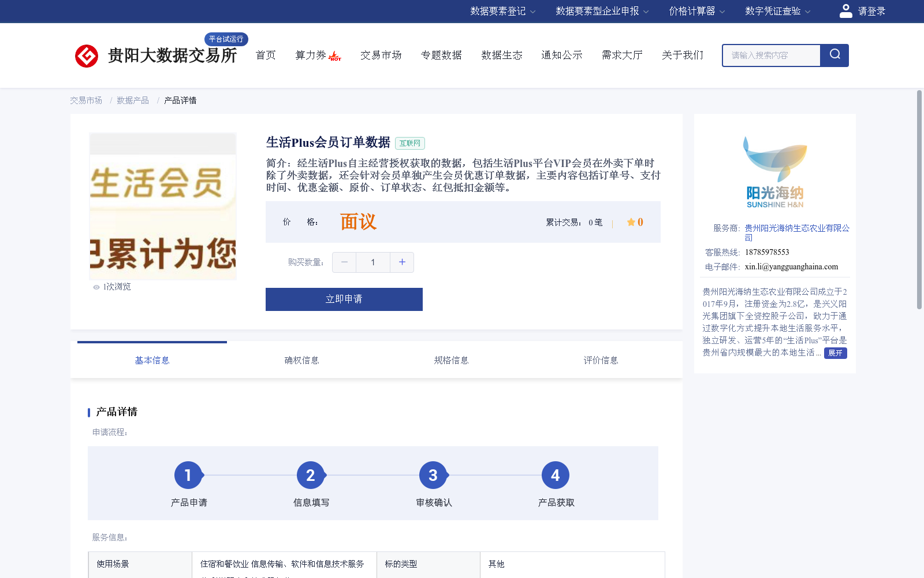The height and width of the screenshot is (578, 924).
Task: Click the 累计交易: 0笔 text
Action: click(574, 223)
